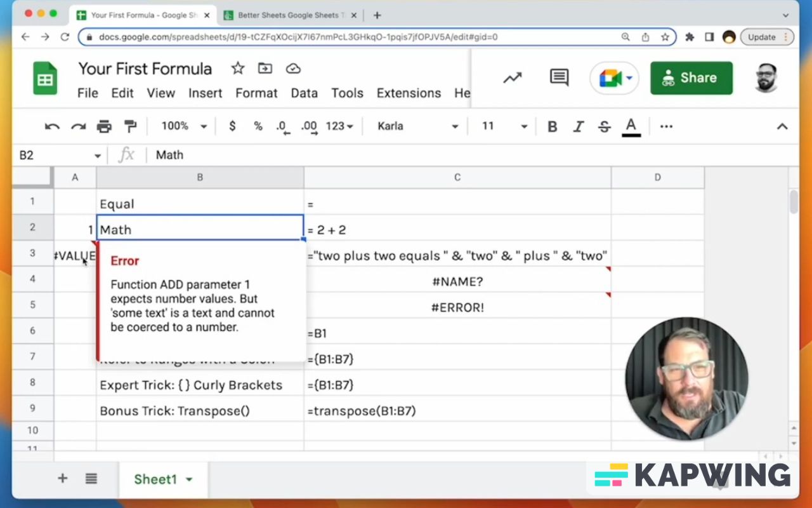Open the Meet options dropdown arrow
Screen dimensions: 812x508
pos(629,78)
